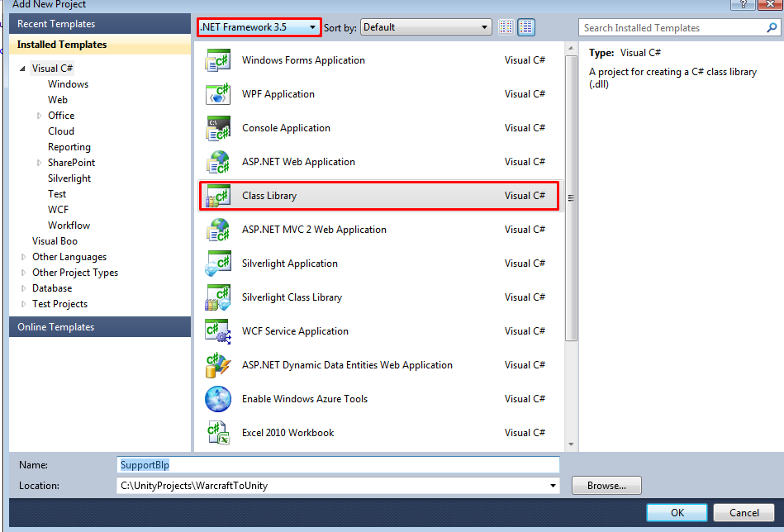Select the Workflow category
This screenshot has height=532, width=784.
pyautogui.click(x=69, y=225)
